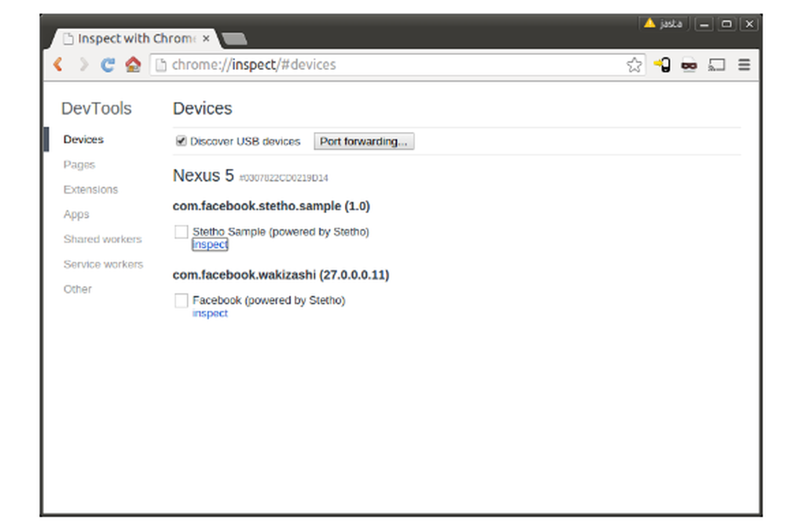
Task: Open a new browser tab
Action: tap(234, 39)
